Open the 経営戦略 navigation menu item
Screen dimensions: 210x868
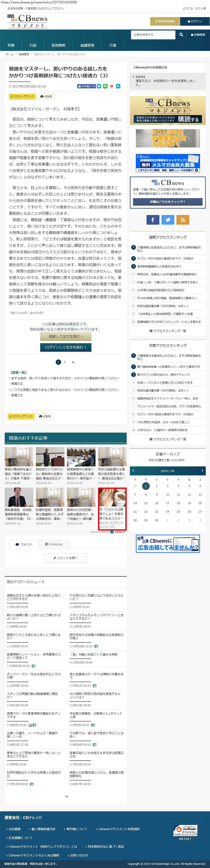[59, 45]
